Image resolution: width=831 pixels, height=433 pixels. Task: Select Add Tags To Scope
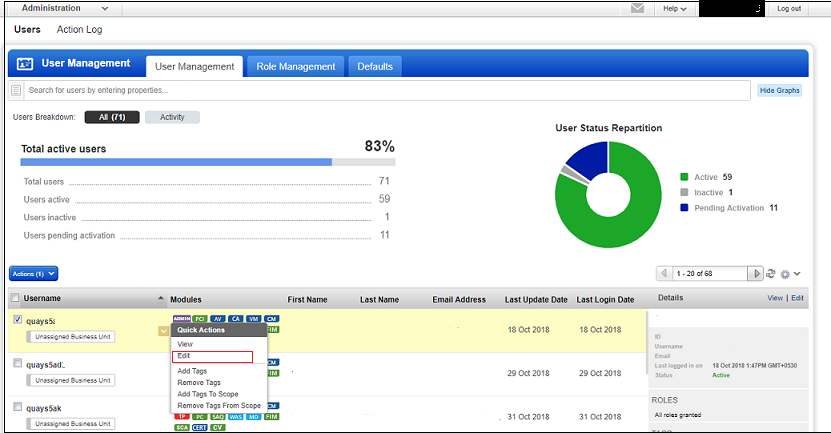[x=208, y=394]
